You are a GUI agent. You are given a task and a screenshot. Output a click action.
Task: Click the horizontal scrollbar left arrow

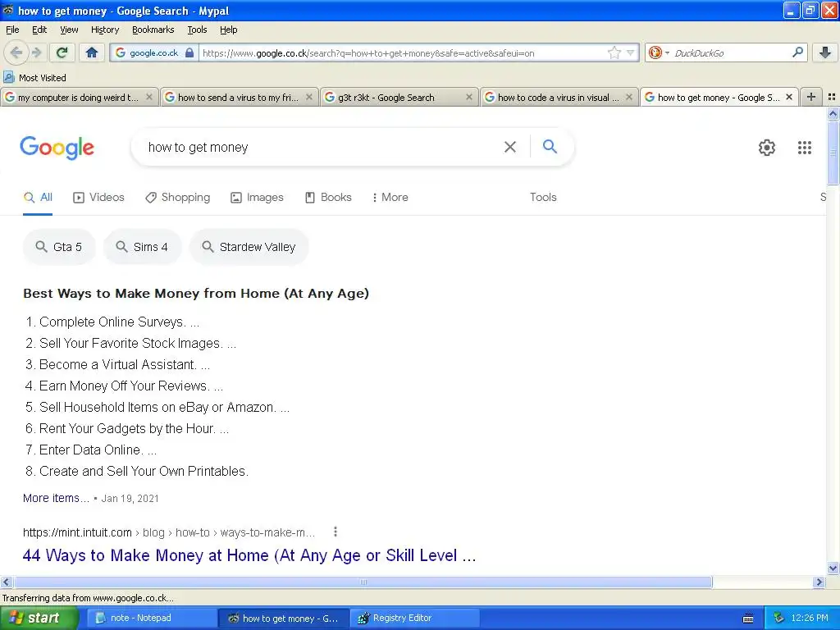(6, 582)
